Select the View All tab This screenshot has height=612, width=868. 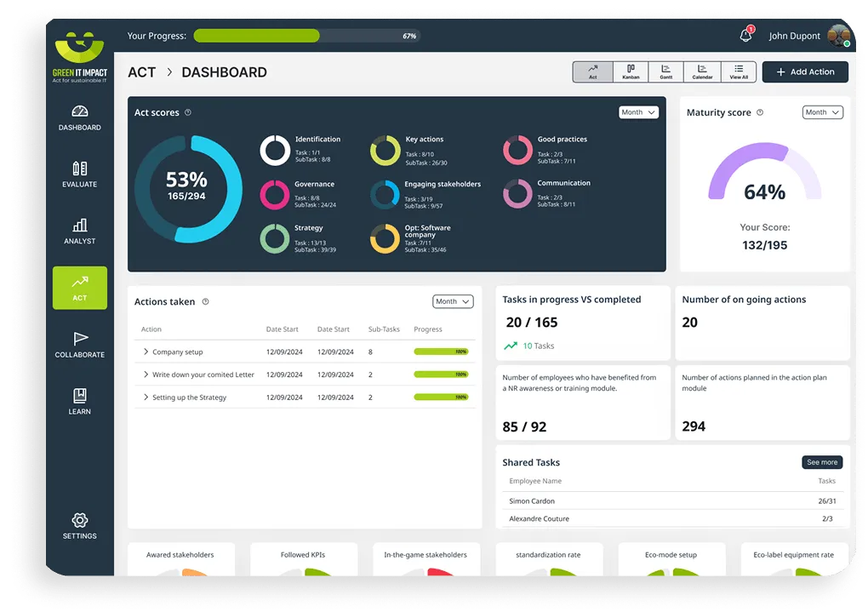point(738,71)
